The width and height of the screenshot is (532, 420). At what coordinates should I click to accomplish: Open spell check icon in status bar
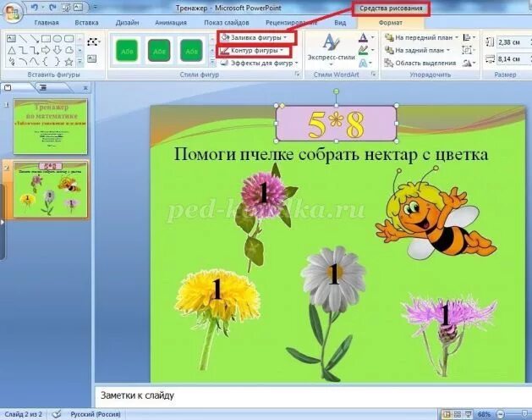(x=57, y=414)
